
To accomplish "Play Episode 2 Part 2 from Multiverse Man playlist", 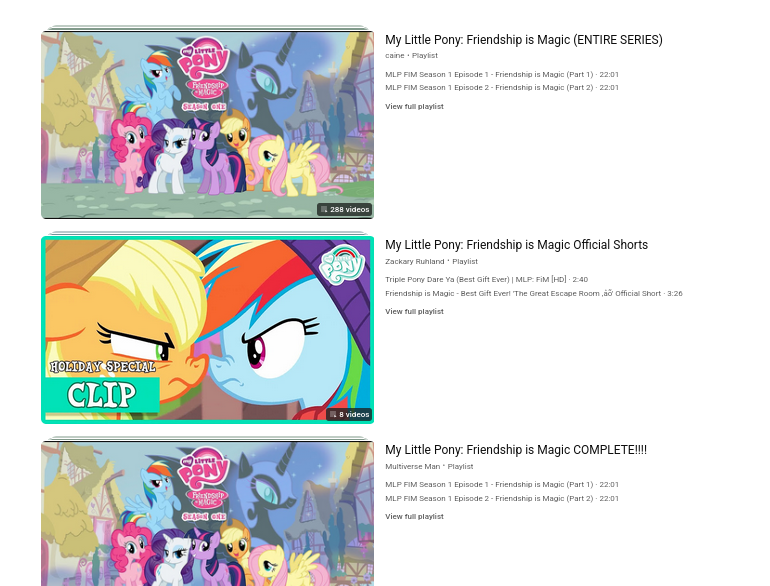I will tap(502, 498).
